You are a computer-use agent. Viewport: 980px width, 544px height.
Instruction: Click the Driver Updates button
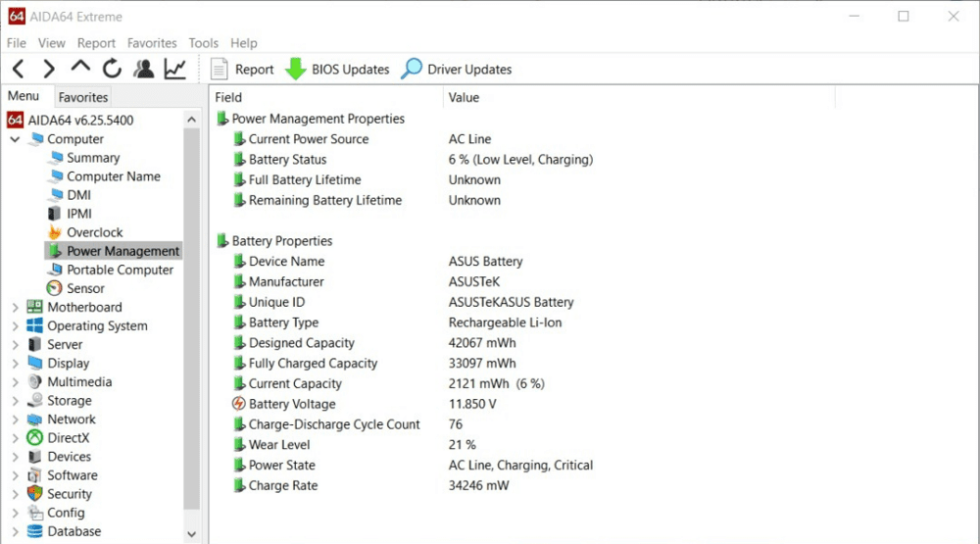coord(457,70)
